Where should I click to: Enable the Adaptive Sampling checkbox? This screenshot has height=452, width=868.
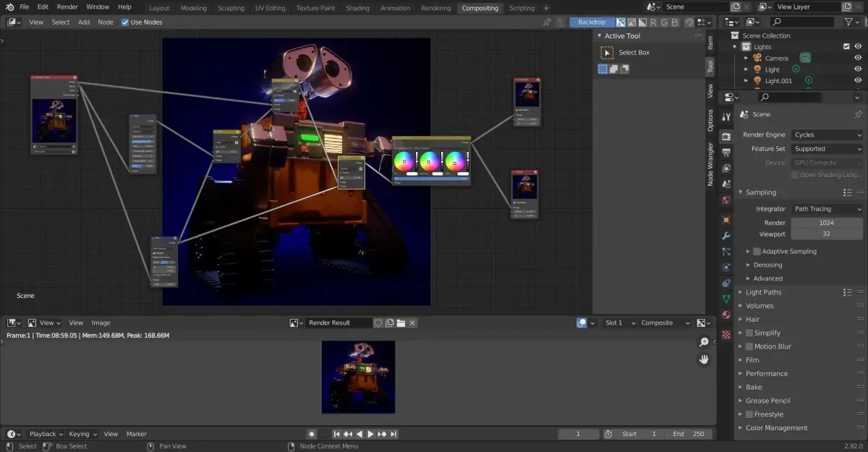click(757, 251)
